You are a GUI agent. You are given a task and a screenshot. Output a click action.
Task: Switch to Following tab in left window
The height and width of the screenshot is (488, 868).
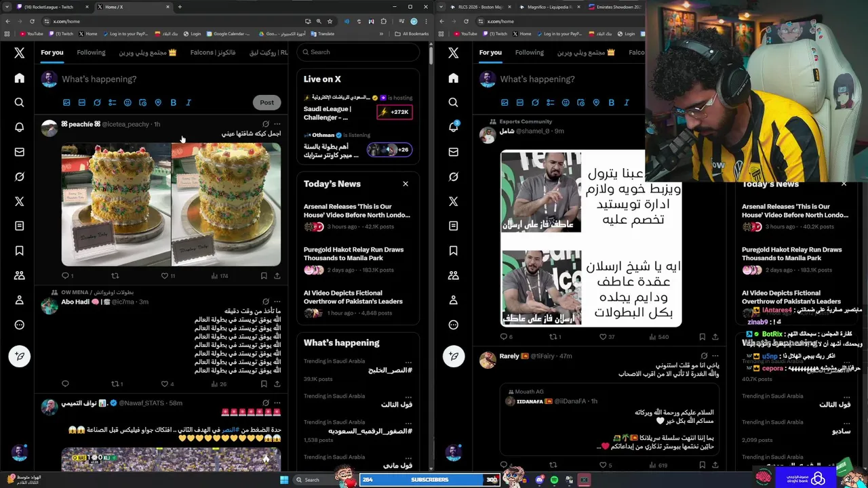[x=91, y=52]
